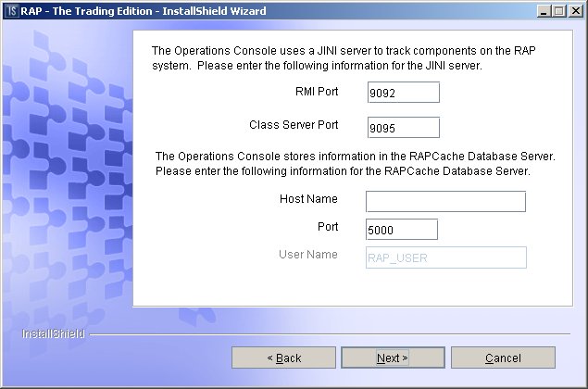Cancel the installation wizard
This screenshot has height=389, width=588.
[x=503, y=358]
